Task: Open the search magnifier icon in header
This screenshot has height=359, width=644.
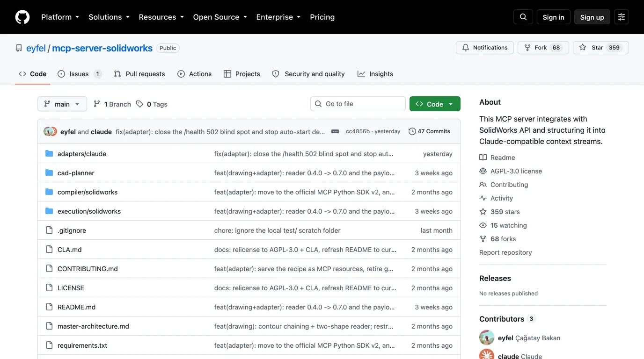Action: 523,17
